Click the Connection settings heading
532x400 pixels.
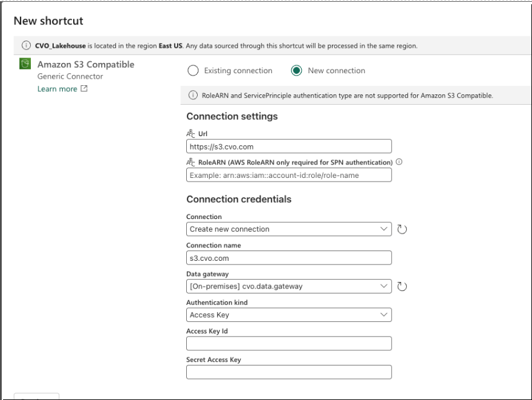232,116
